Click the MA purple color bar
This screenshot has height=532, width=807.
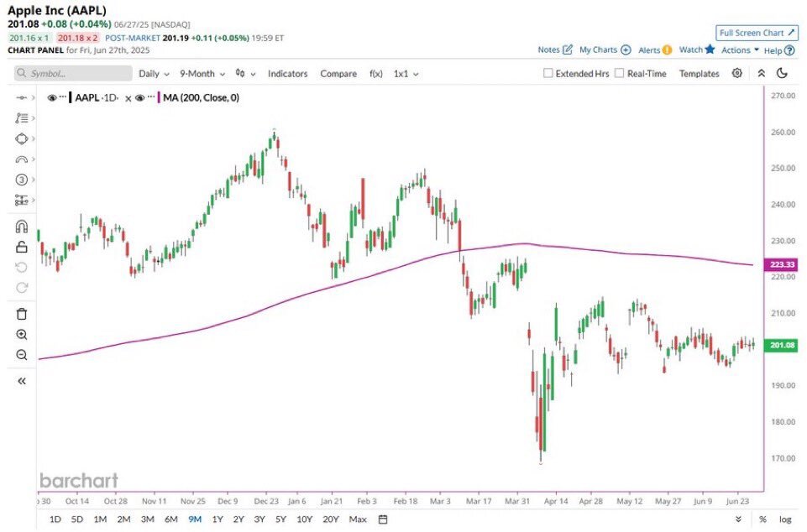pyautogui.click(x=159, y=97)
